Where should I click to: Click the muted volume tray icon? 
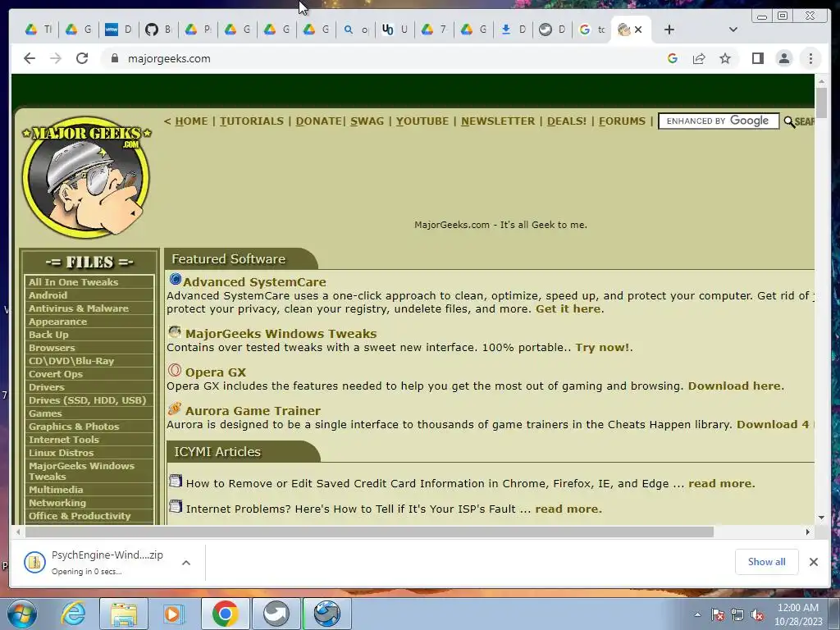(757, 614)
